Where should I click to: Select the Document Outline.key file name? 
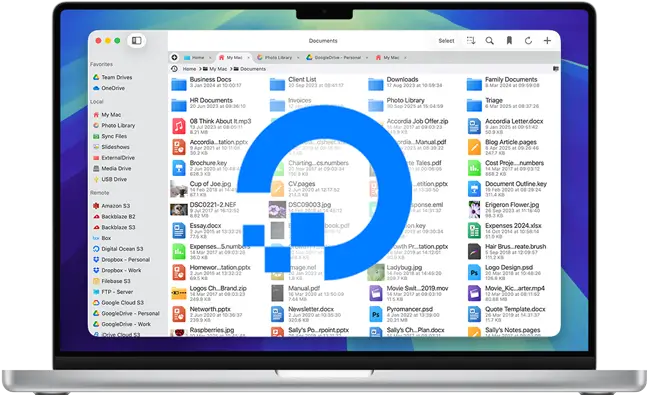click(x=516, y=184)
